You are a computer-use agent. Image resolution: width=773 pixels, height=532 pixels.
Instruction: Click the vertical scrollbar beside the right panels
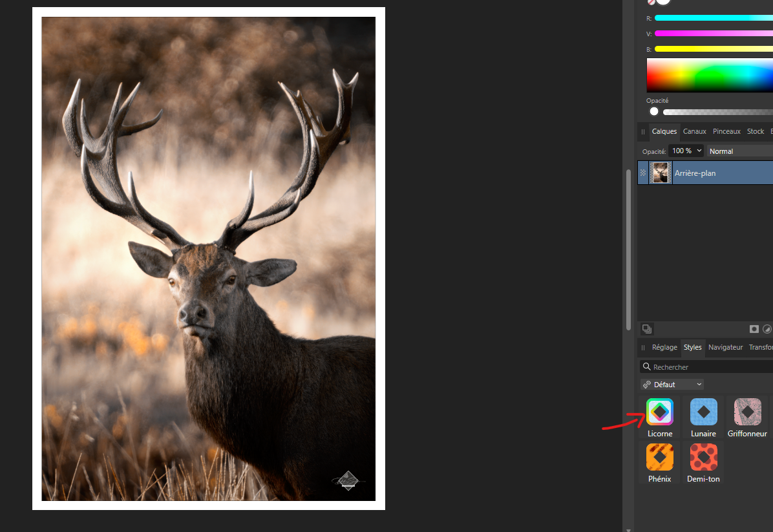(628, 250)
